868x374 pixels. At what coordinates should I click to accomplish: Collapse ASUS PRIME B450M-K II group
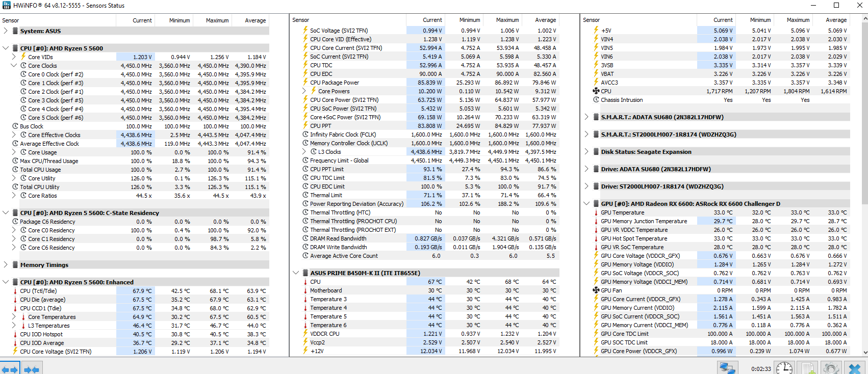(x=296, y=273)
